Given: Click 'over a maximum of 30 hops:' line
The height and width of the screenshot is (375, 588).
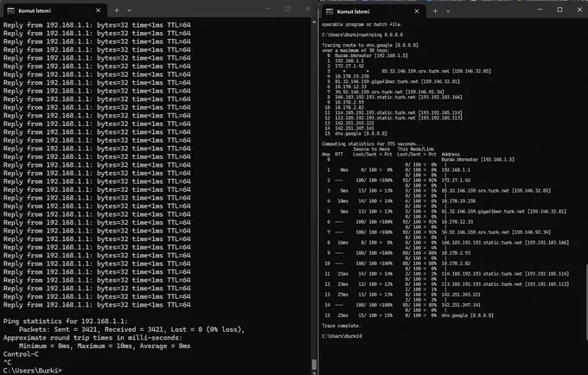Looking at the screenshot, I should (x=355, y=50).
